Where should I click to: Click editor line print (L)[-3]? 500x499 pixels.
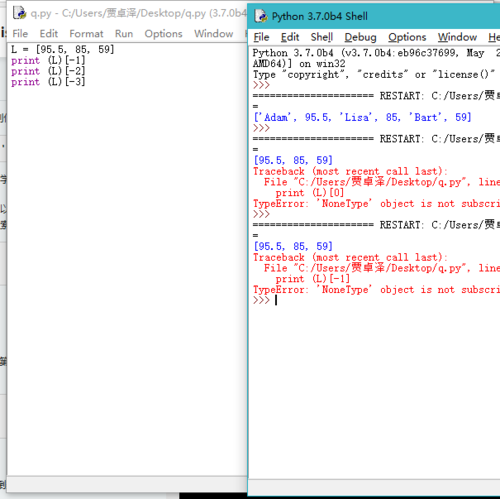tap(48, 82)
